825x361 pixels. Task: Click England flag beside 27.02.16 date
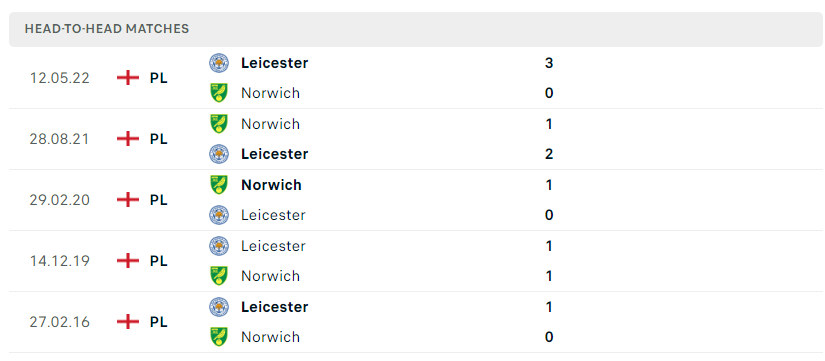point(128,322)
